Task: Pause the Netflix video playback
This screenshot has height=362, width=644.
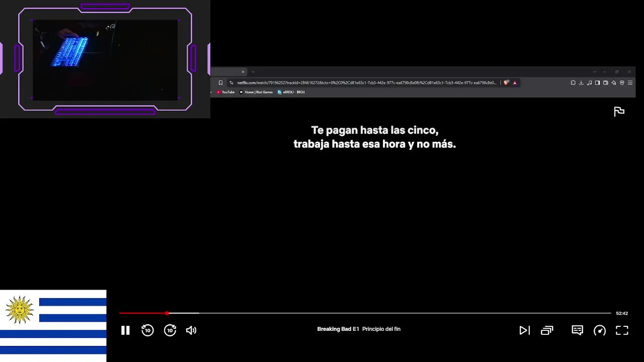Action: [x=125, y=330]
